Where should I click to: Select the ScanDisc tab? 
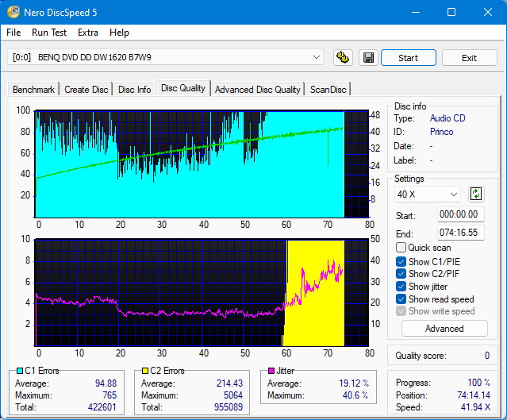[328, 90]
